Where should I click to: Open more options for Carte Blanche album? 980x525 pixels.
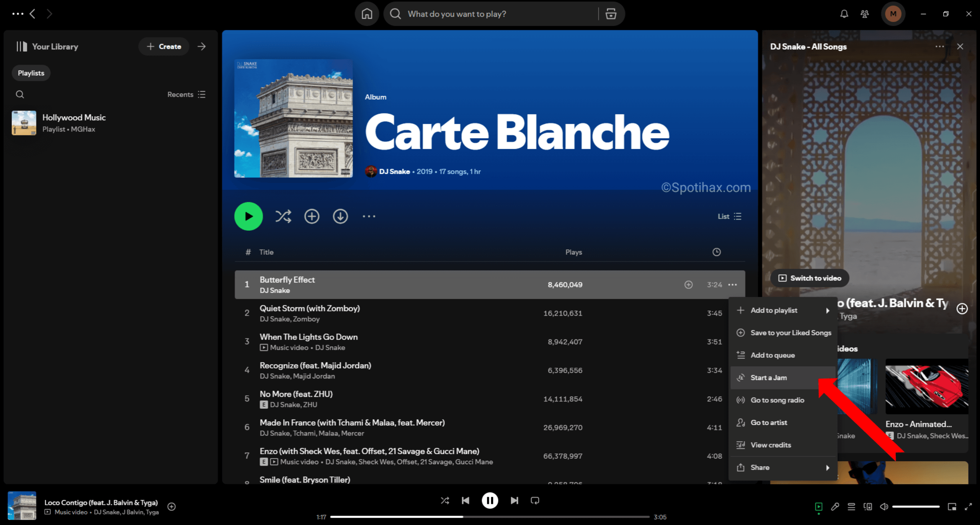369,216
